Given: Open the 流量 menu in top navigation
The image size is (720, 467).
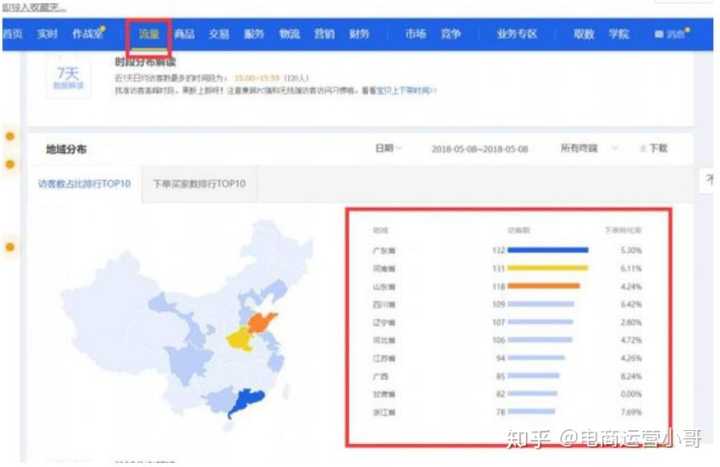Looking at the screenshot, I should [148, 34].
